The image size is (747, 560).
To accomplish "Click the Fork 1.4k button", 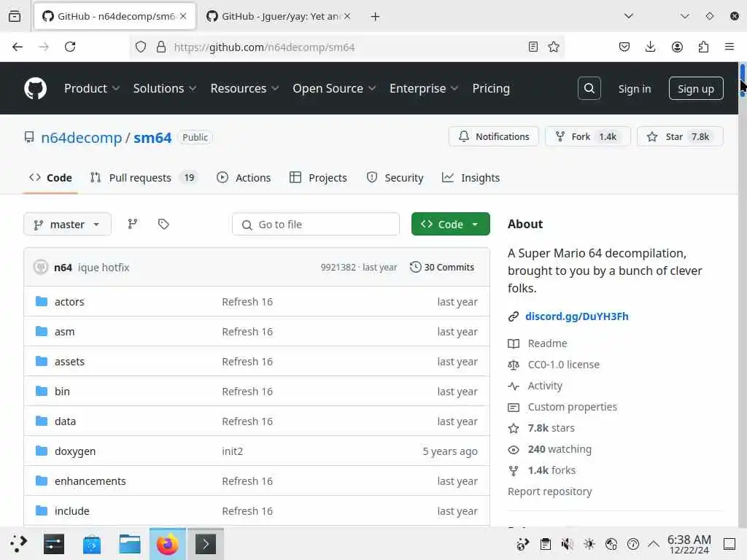I will [x=587, y=136].
